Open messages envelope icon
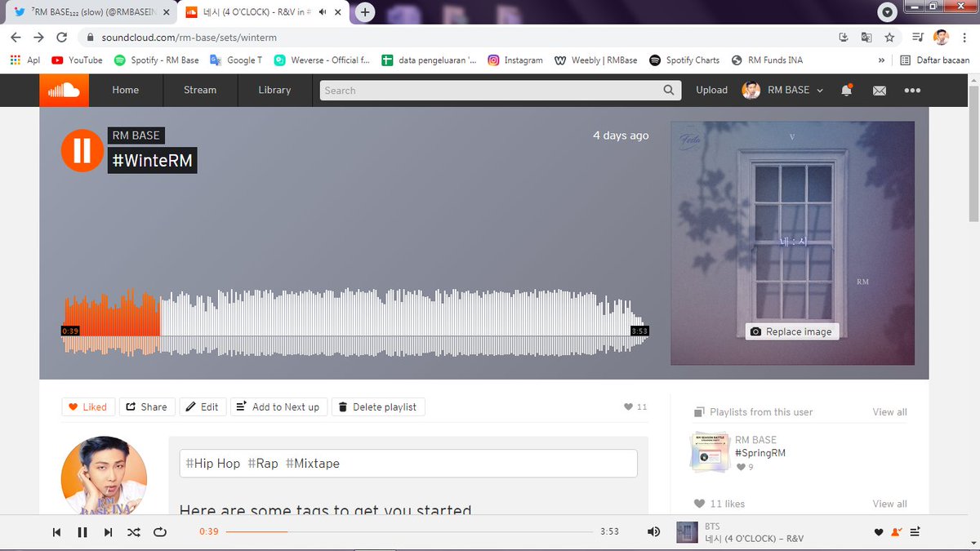Image resolution: width=980 pixels, height=551 pixels. [880, 91]
